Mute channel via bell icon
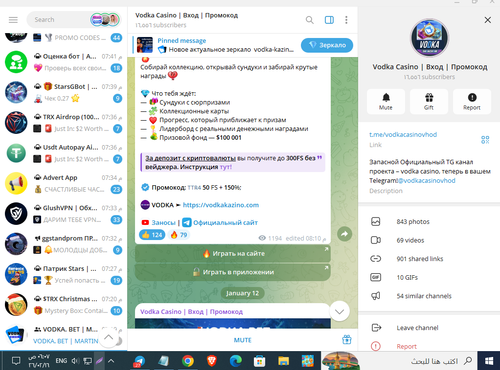Image resolution: width=500 pixels, height=370 pixels. pyautogui.click(x=386, y=101)
